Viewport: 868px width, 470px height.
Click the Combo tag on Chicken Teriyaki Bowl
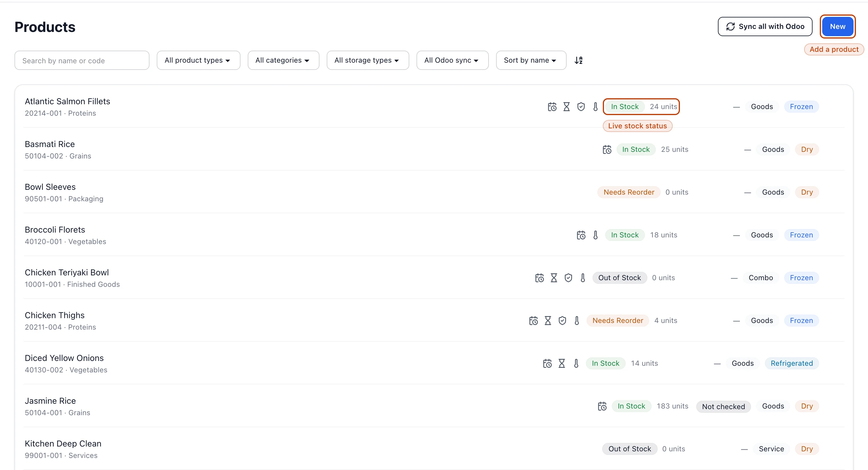pyautogui.click(x=760, y=278)
